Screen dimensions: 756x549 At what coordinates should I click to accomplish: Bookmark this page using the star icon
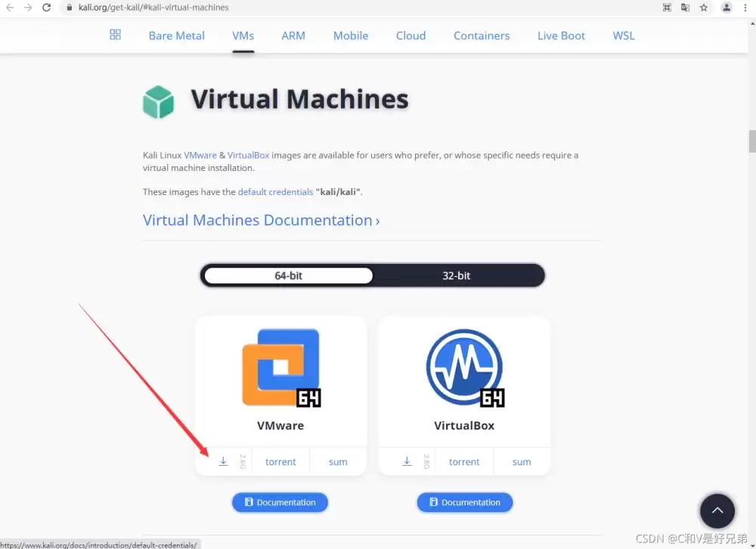click(x=704, y=7)
